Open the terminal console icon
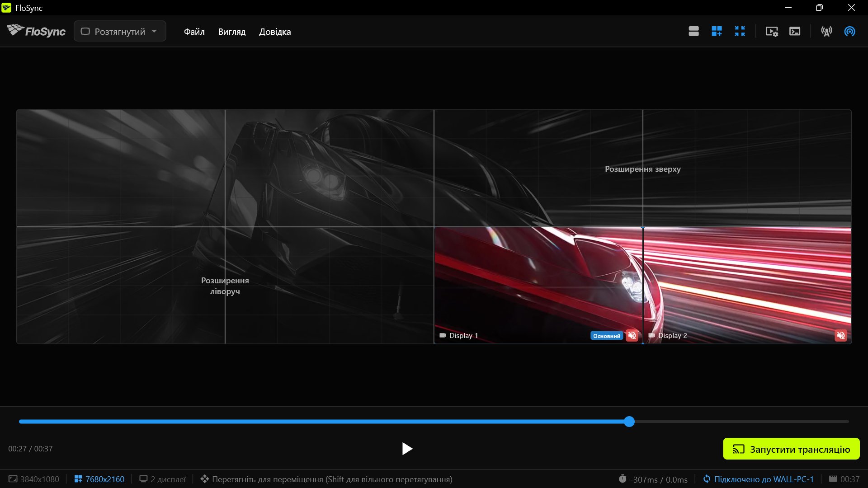This screenshot has width=868, height=488. tap(795, 31)
